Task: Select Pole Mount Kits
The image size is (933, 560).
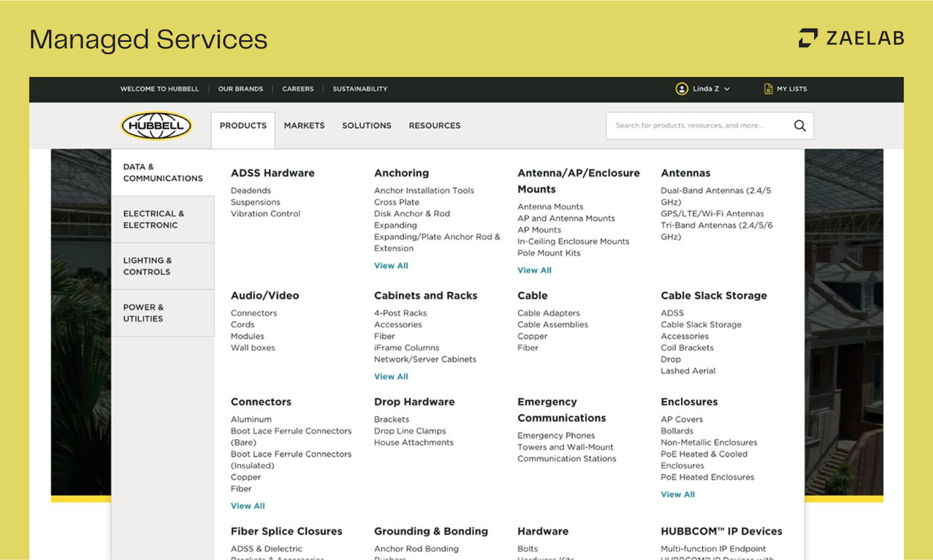Action: (549, 253)
